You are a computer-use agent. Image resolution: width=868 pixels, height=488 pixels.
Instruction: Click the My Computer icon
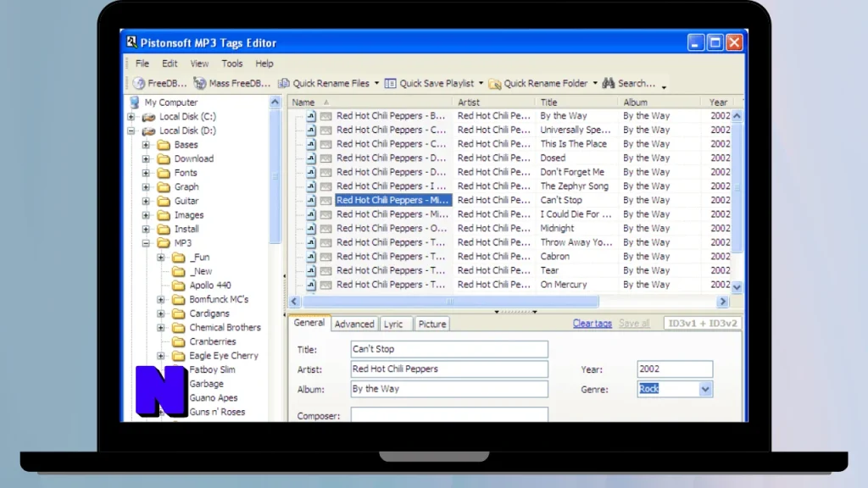click(x=135, y=103)
